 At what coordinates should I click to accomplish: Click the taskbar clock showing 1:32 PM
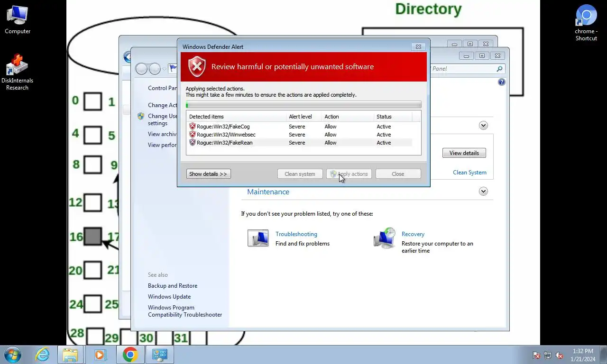[583, 355]
